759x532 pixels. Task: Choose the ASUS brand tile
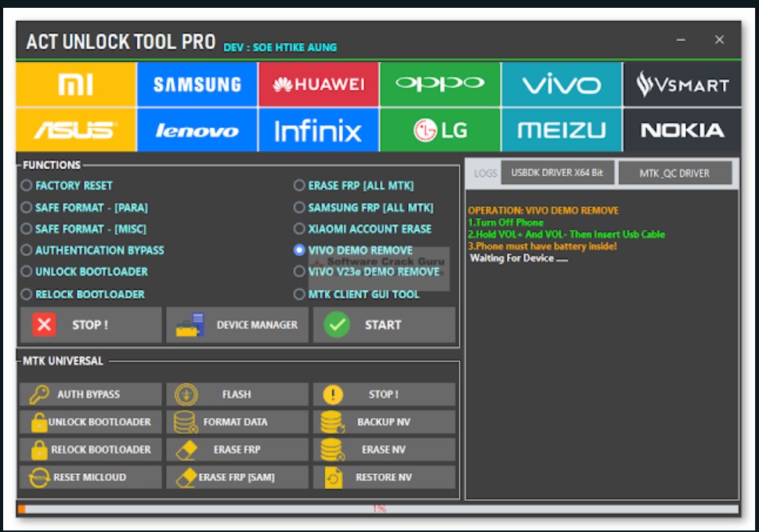pos(76,130)
